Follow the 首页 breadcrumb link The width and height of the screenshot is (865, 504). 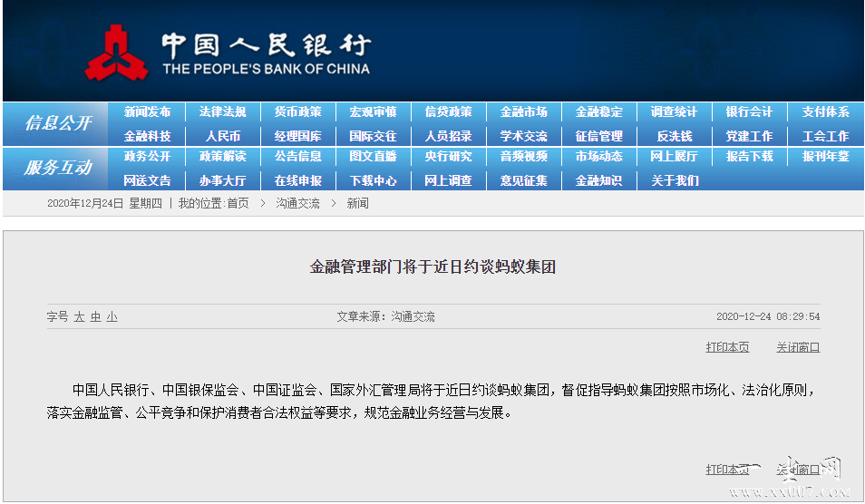[238, 203]
